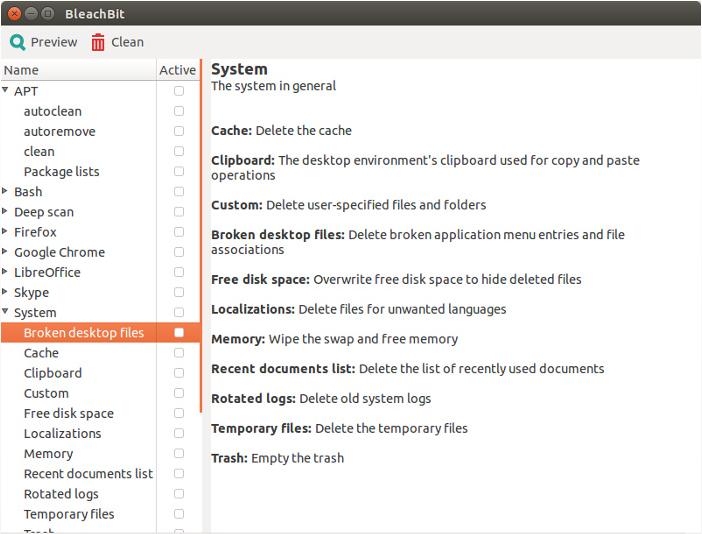Enable the System group checkbox
Image resolution: width=702 pixels, height=534 pixels.
(179, 312)
